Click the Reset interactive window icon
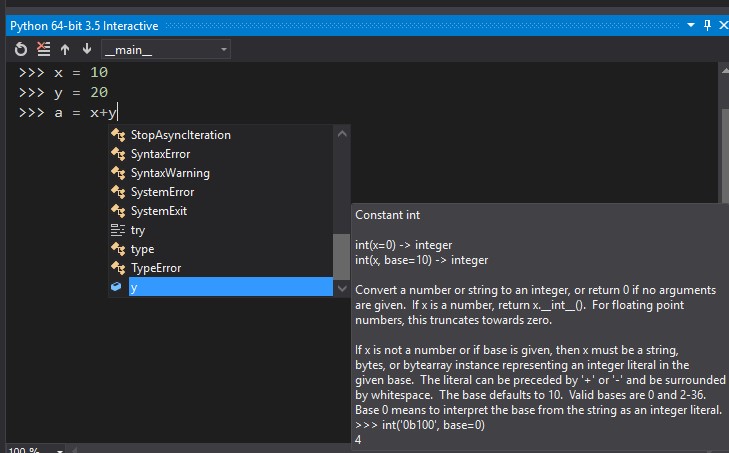 pos(22,49)
